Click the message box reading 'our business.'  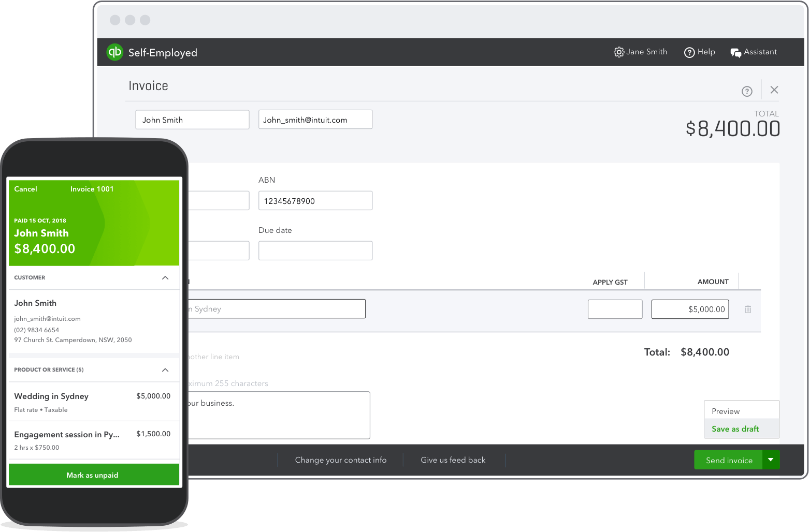[x=279, y=415]
